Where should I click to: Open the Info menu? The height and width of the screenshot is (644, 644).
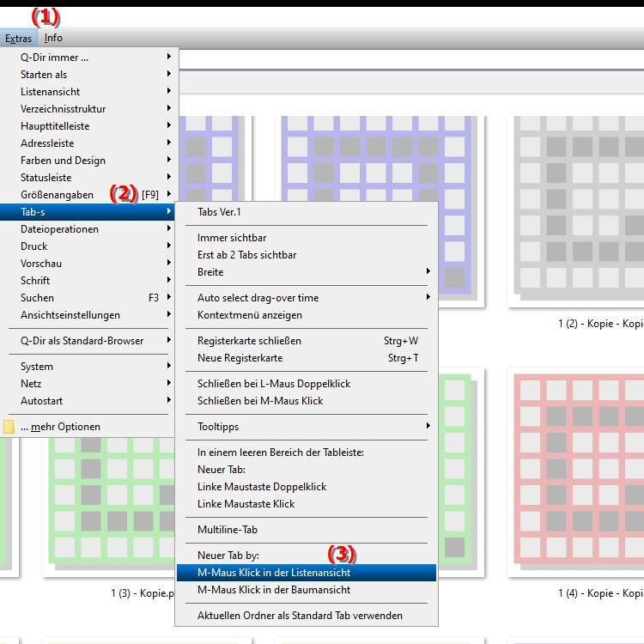tap(53, 38)
